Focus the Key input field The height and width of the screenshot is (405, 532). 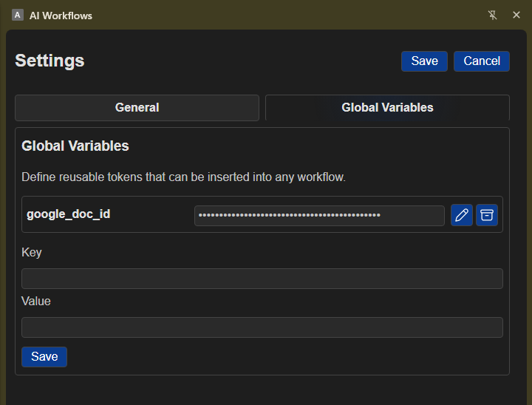click(x=262, y=279)
